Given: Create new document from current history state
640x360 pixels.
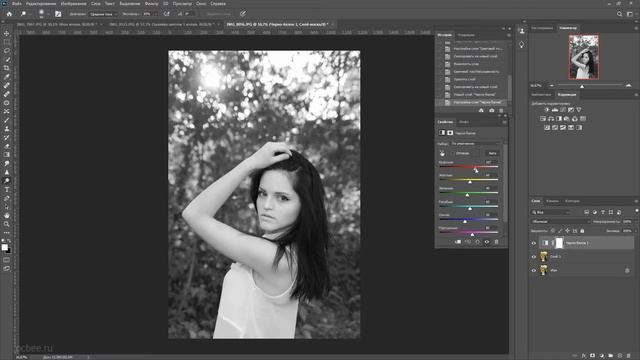Looking at the screenshot, I should 481,111.
